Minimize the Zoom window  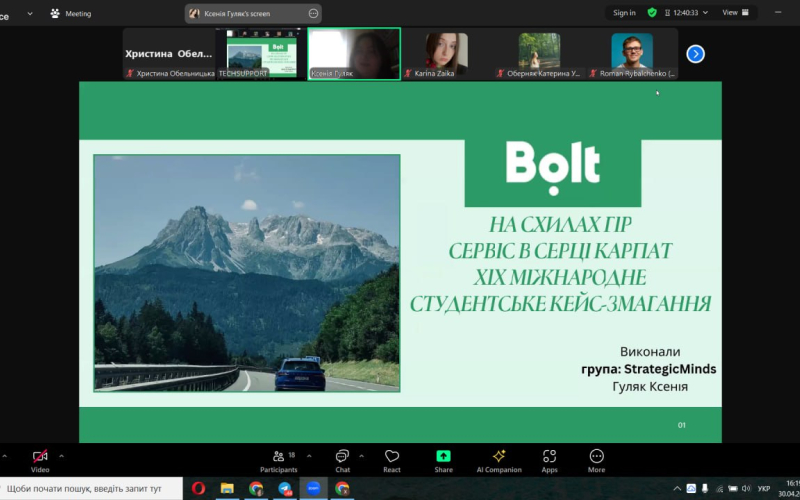tap(778, 13)
